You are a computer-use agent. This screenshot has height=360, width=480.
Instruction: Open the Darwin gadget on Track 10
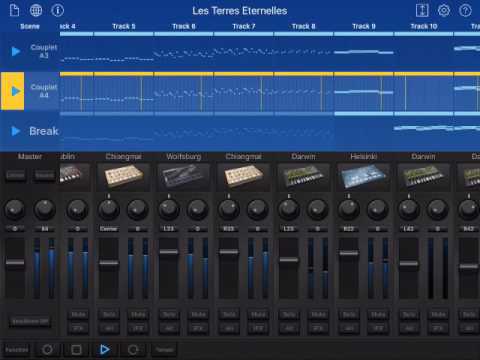(424, 177)
